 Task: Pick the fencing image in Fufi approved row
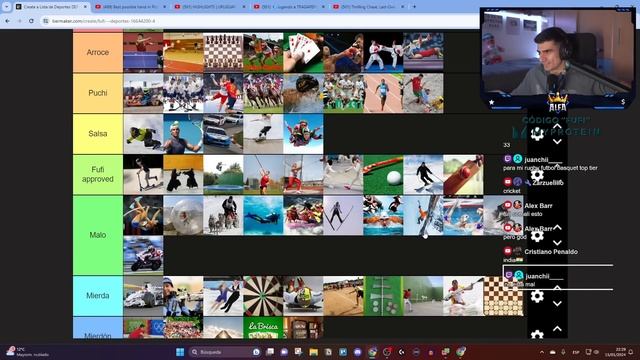tap(343, 174)
